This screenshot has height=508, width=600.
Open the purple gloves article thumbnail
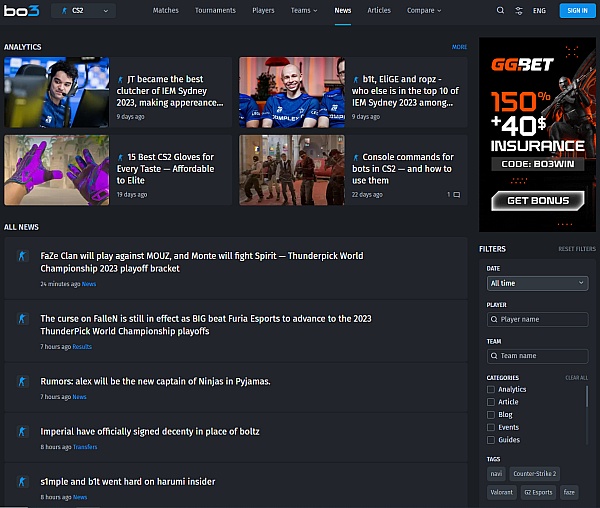click(x=57, y=170)
